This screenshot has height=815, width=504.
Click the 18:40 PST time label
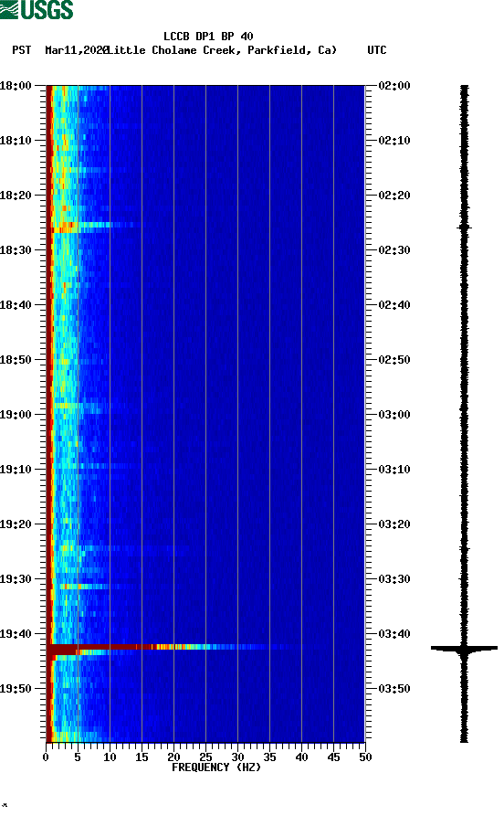16,305
